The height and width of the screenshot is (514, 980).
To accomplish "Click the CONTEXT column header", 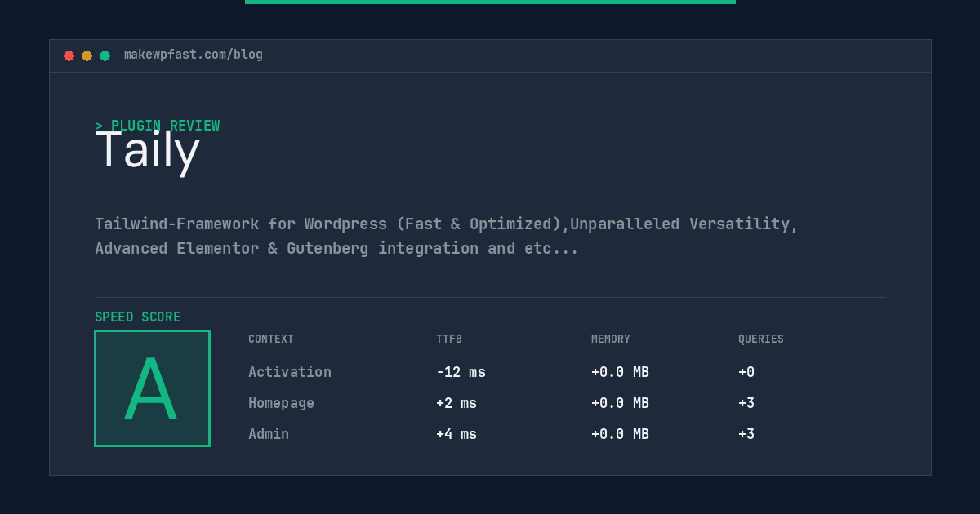I will [271, 339].
